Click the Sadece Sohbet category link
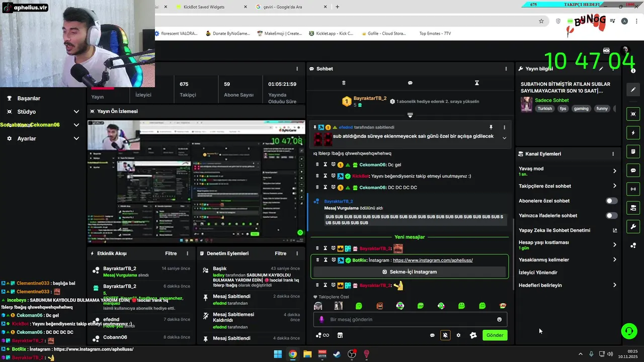The image size is (644, 362). [x=551, y=101]
